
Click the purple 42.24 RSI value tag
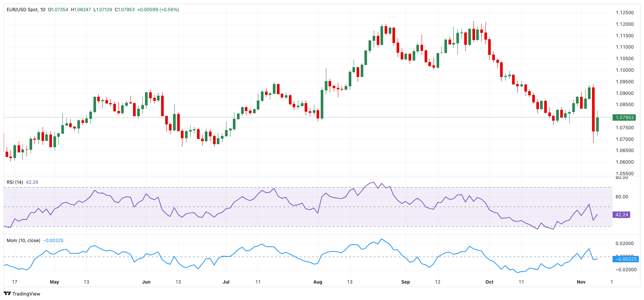(x=622, y=215)
